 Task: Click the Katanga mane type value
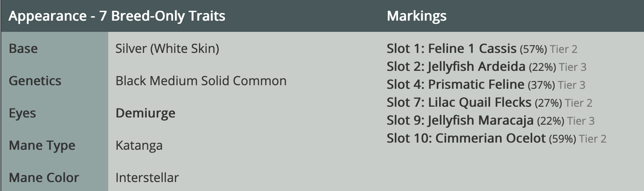(x=139, y=145)
